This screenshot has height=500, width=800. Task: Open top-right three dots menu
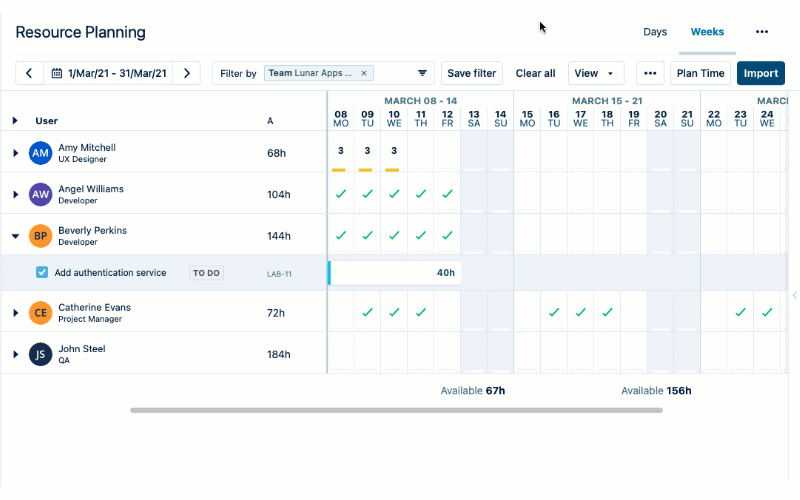click(x=762, y=32)
